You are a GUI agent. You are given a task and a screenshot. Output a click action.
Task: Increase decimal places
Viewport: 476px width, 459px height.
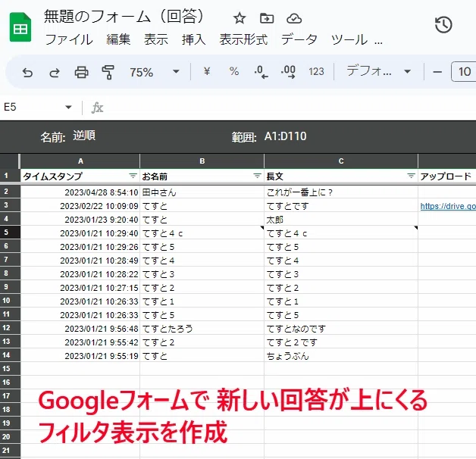tap(288, 72)
